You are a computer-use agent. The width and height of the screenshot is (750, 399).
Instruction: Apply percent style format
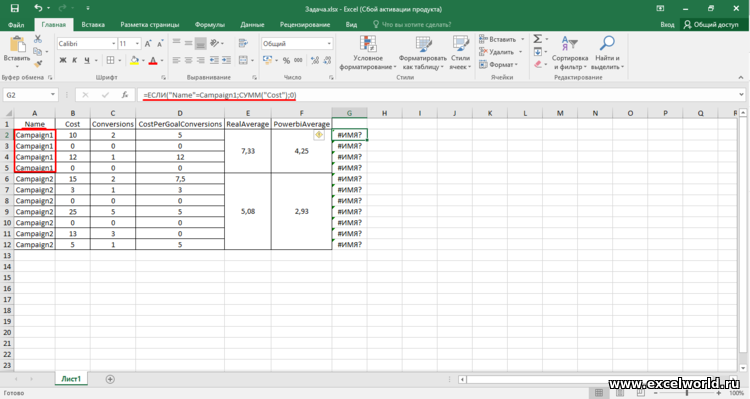pyautogui.click(x=286, y=60)
